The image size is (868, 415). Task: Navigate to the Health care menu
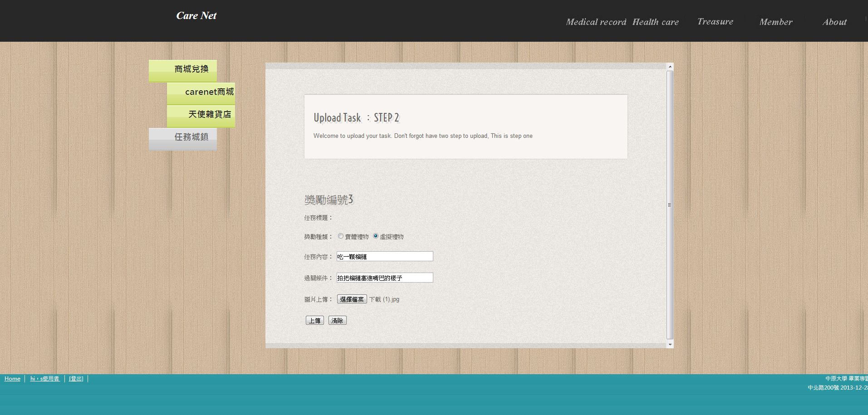click(x=655, y=22)
